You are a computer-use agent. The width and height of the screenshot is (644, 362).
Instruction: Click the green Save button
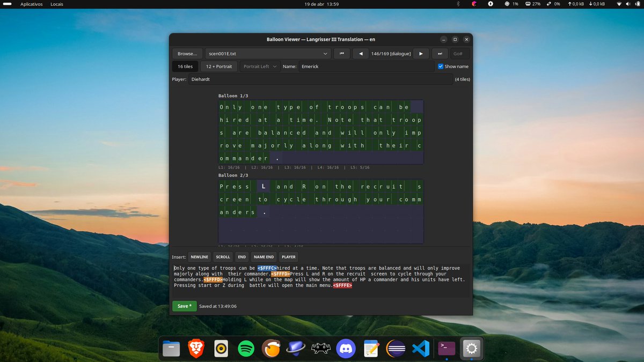pos(184,306)
